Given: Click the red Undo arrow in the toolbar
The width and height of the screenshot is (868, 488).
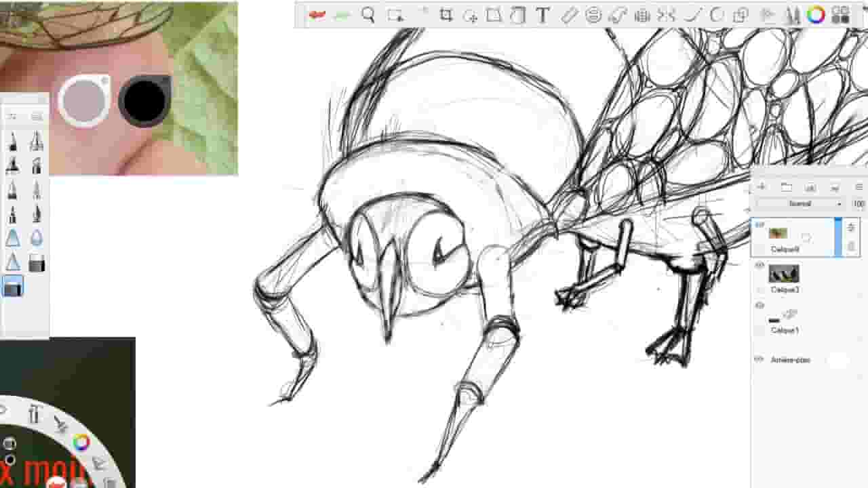Looking at the screenshot, I should pyautogui.click(x=317, y=15).
